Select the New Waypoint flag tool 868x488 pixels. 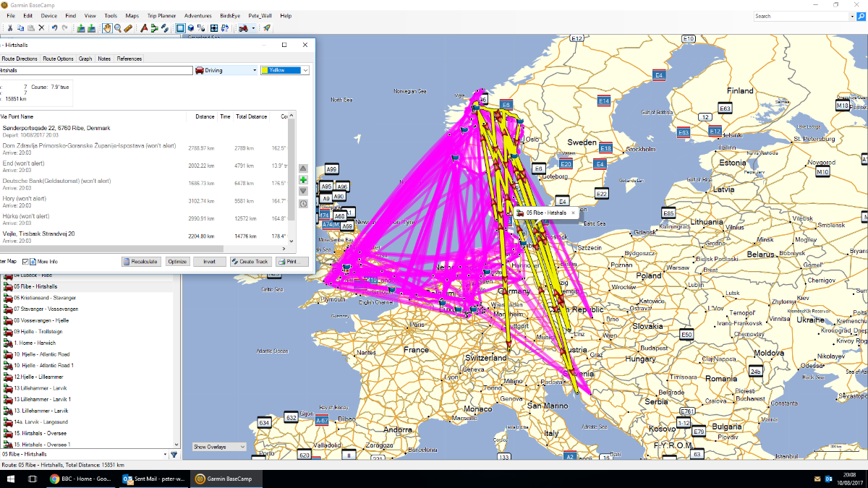coord(144,28)
